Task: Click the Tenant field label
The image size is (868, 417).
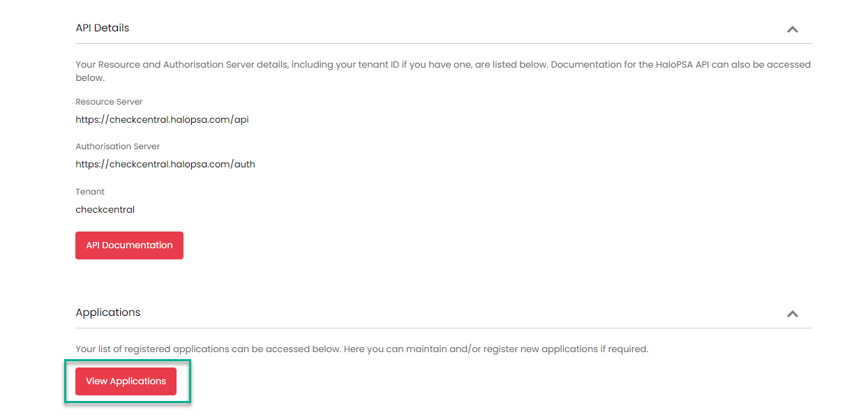Action: click(90, 192)
